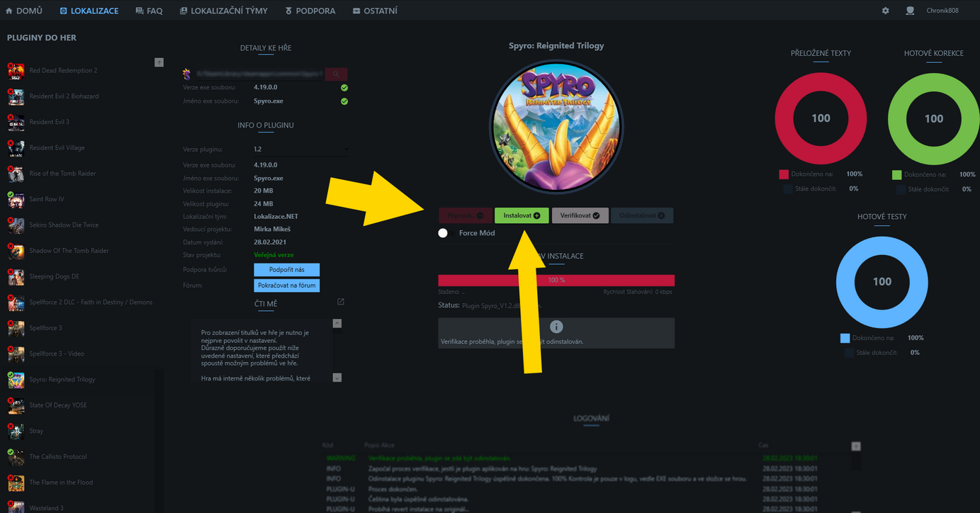Screen dimensions: 980x513
Task: Expand the Verze pluginu dropdown
Action: coord(300,150)
